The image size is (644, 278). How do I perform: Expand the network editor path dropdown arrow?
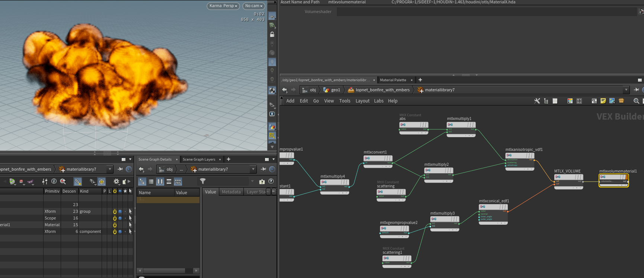(626, 90)
